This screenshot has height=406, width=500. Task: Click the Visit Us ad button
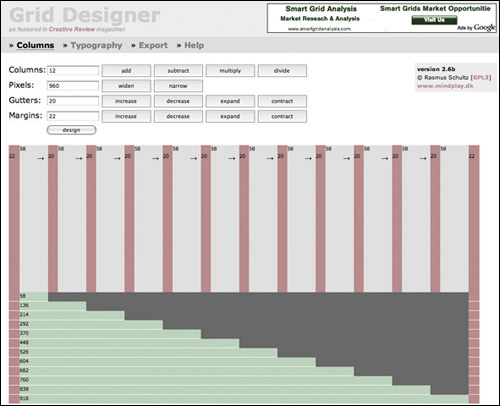tap(434, 20)
